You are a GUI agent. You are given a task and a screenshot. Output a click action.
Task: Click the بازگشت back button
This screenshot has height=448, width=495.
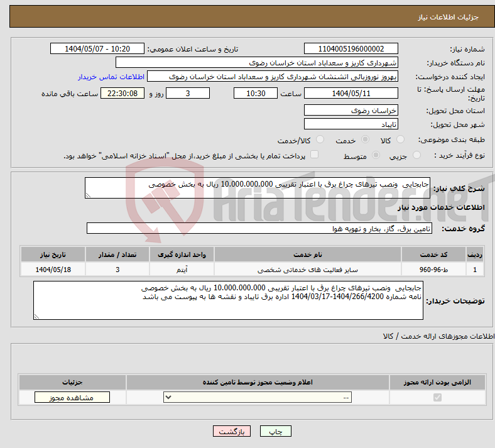(232, 431)
